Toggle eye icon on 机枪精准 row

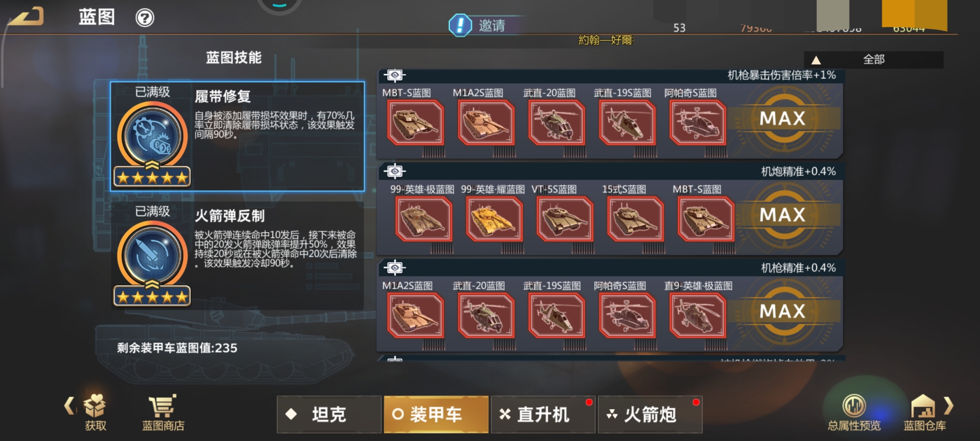point(394,268)
